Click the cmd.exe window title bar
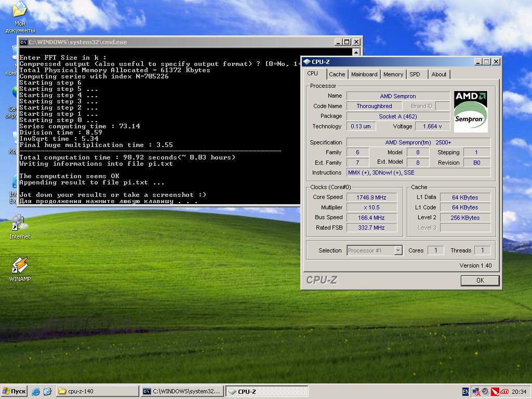532x399 pixels. (x=190, y=42)
